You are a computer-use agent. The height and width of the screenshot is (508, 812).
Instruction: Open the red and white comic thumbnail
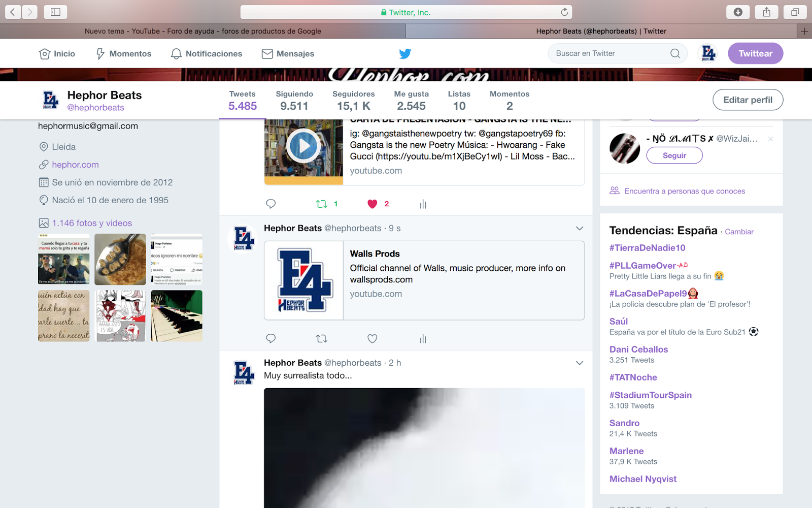[x=120, y=316]
